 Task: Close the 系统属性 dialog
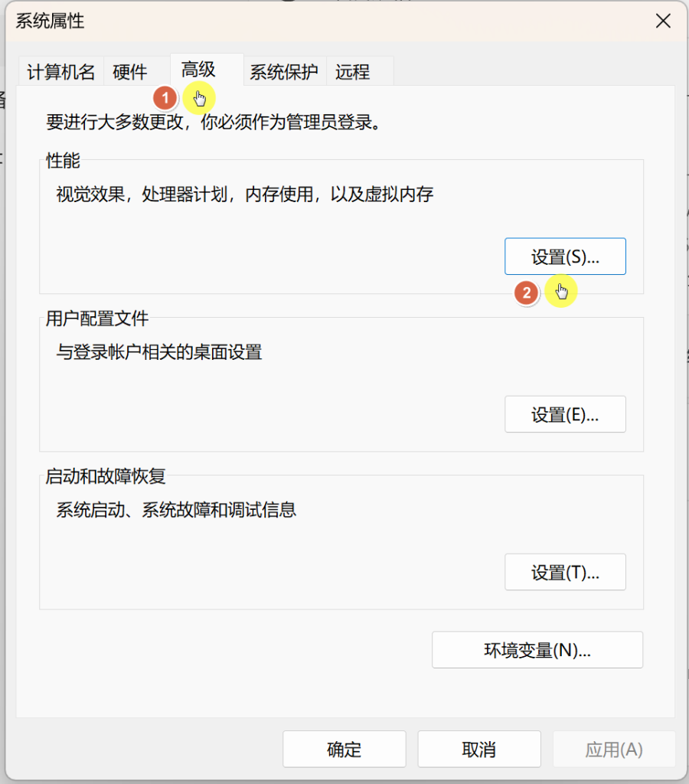(663, 21)
